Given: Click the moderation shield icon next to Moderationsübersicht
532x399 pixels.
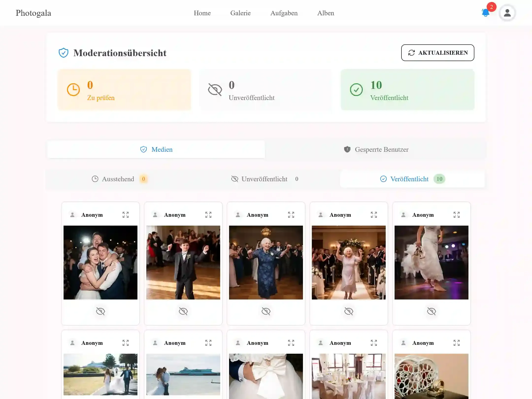Looking at the screenshot, I should pyautogui.click(x=64, y=52).
